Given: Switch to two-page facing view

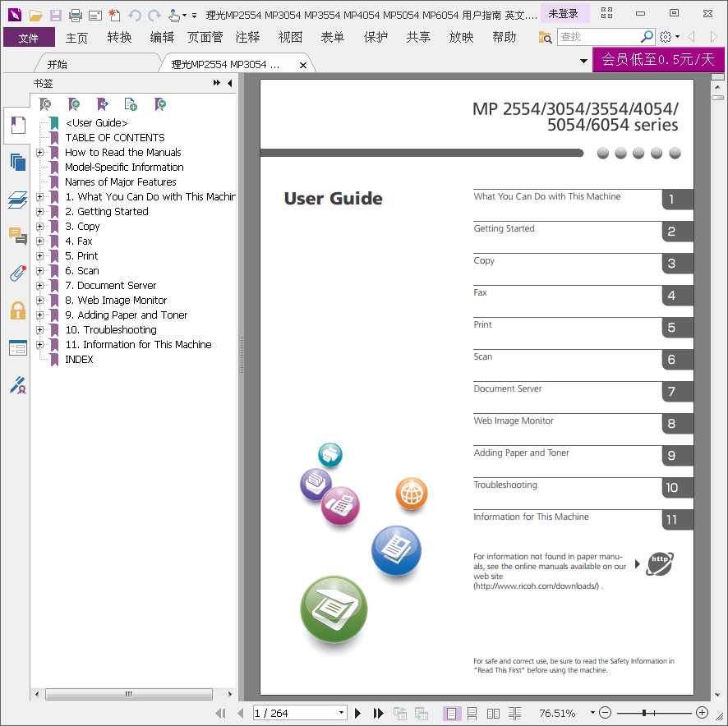Looking at the screenshot, I should click(x=493, y=713).
